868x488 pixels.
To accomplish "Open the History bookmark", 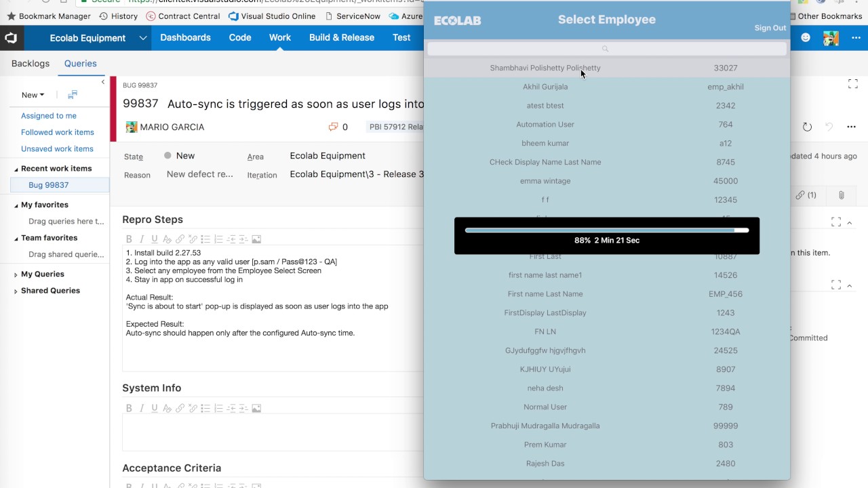I will click(119, 16).
